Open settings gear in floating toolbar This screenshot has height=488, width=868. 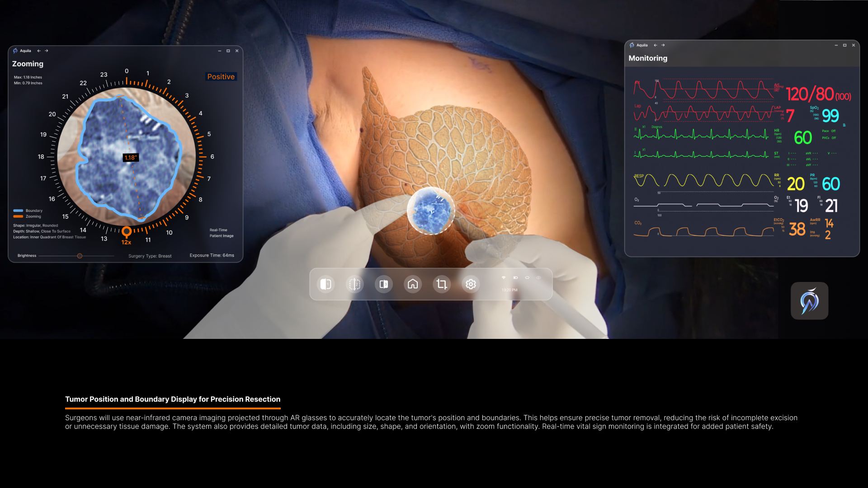click(x=471, y=284)
